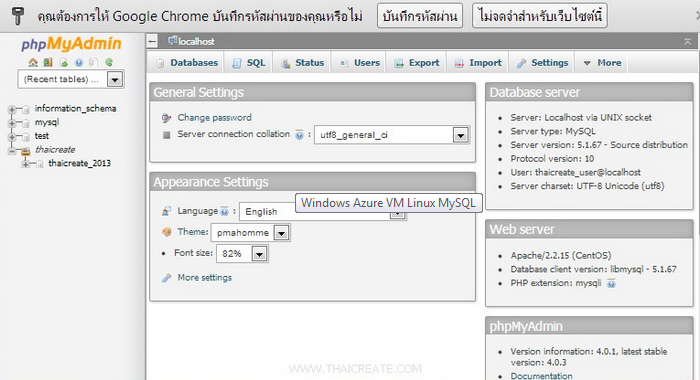Select the test database

pyautogui.click(x=42, y=136)
